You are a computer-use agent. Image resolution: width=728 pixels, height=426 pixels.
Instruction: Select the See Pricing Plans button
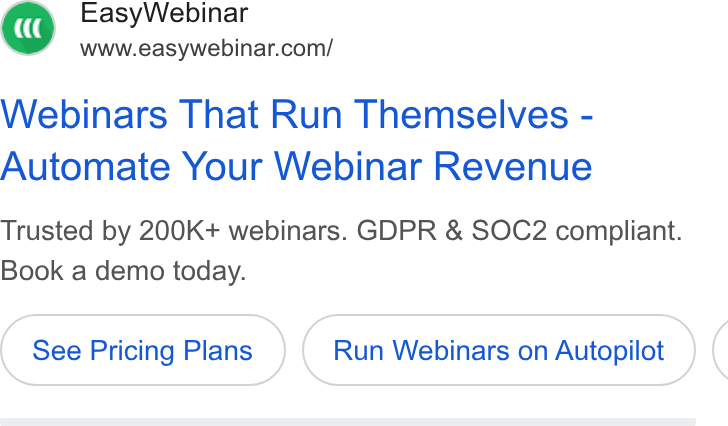tap(143, 350)
